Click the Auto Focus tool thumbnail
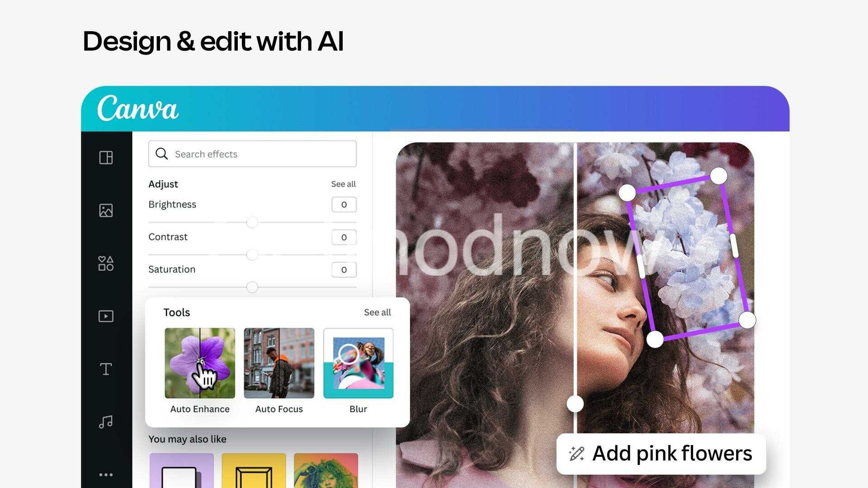 pos(278,363)
